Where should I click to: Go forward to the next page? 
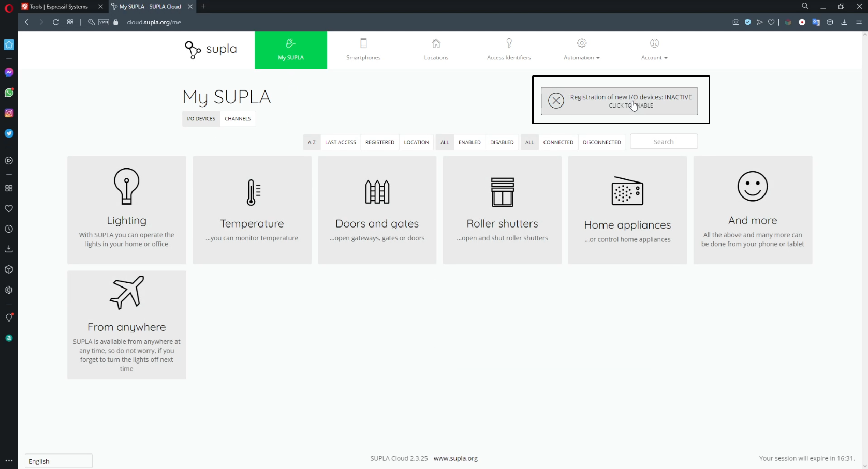[x=41, y=22]
